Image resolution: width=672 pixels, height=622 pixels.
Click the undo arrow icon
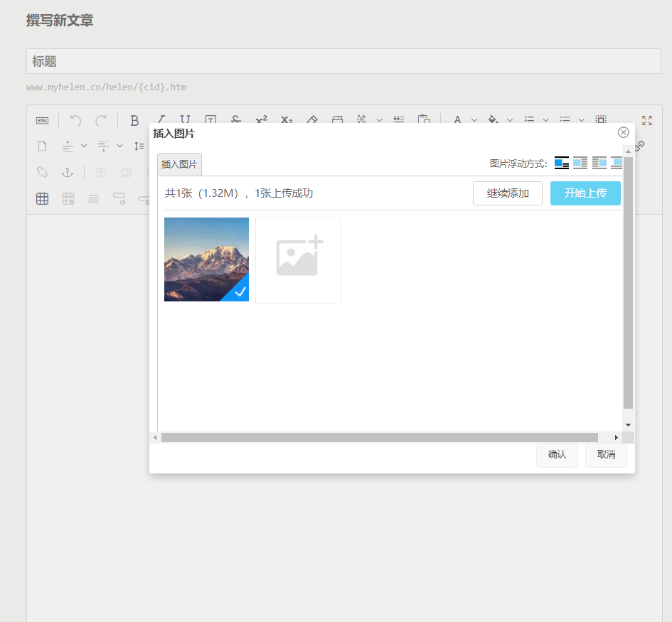[74, 120]
